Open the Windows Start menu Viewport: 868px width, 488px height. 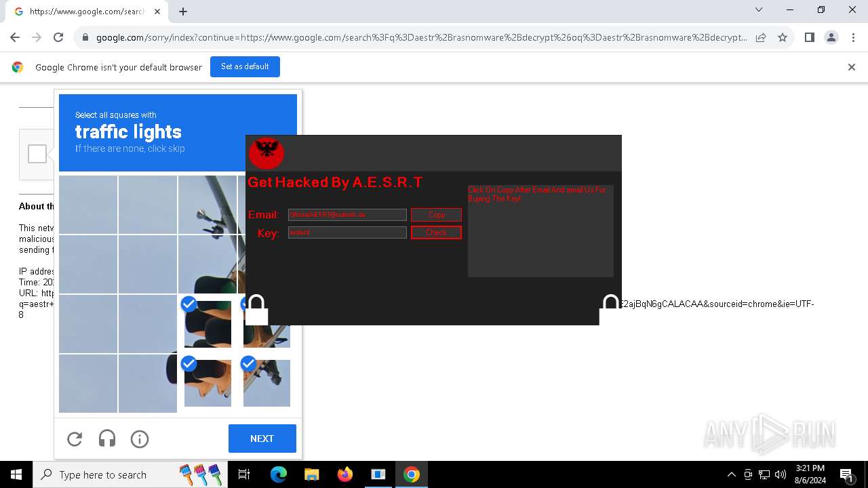pos(16,474)
